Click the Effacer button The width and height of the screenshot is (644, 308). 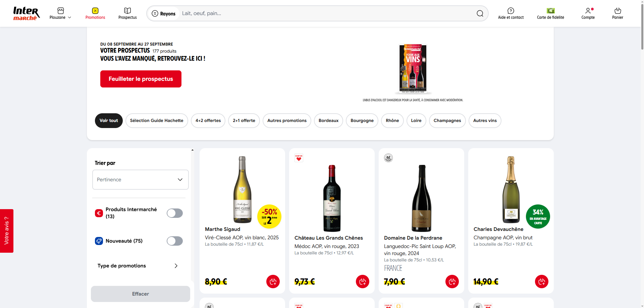(x=141, y=294)
